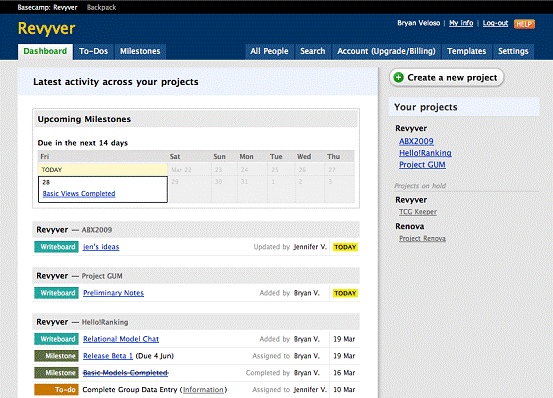
Task: Click the Revyver — Hello!Ranking section header
Action: click(x=196, y=322)
